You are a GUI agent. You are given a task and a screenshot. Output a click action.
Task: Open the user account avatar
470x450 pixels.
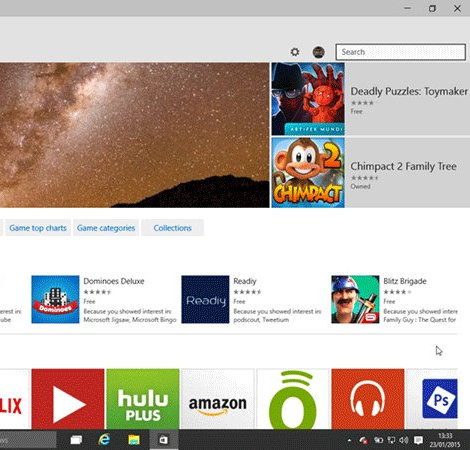[x=318, y=52]
